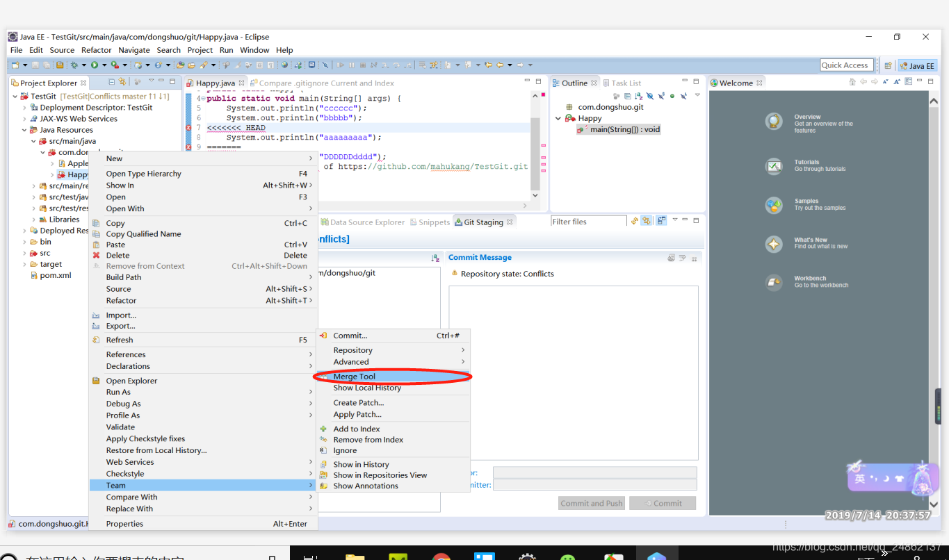Select Add to Index
The image size is (949, 560).
click(x=394, y=429)
